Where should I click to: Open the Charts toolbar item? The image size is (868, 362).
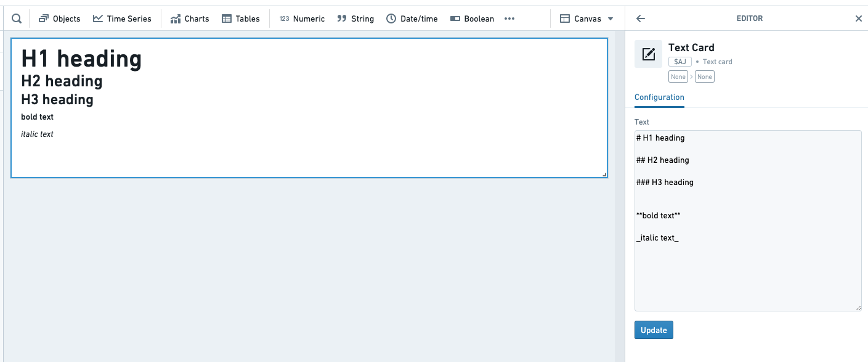tap(190, 19)
